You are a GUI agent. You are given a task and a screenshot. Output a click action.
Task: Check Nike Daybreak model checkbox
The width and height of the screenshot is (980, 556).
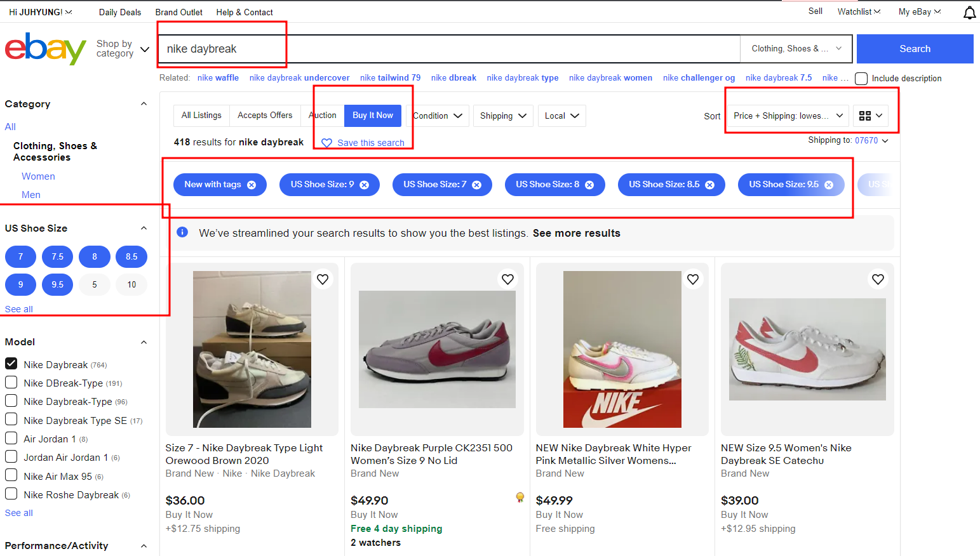click(11, 364)
